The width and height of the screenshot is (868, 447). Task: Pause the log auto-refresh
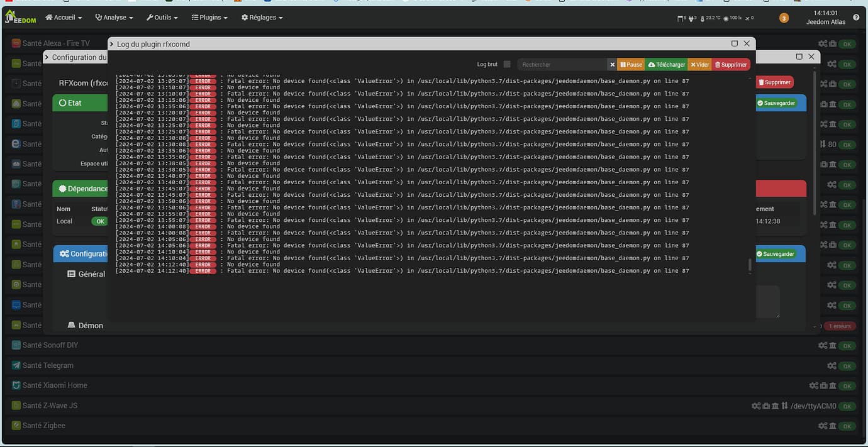631,65
